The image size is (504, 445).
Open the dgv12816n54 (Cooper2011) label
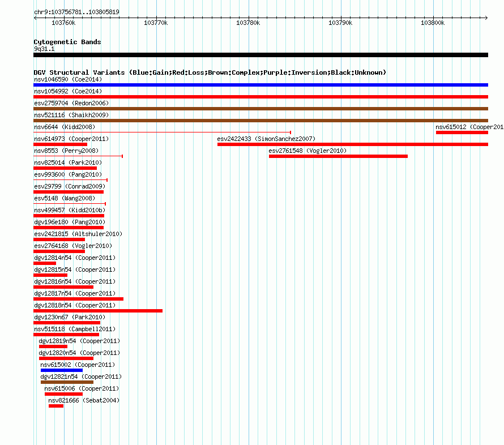[75, 281]
